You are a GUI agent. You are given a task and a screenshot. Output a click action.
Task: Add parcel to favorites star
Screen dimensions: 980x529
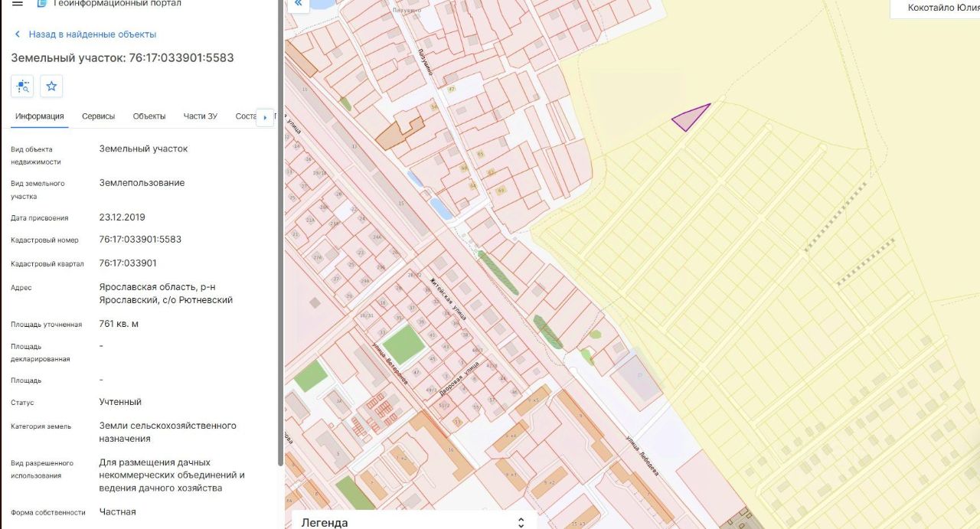51,87
